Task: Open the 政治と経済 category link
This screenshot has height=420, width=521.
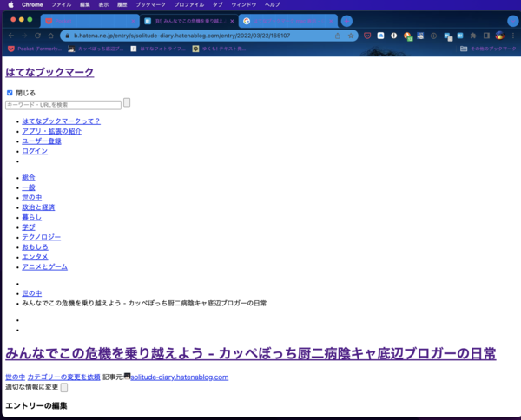Action: pos(38,207)
